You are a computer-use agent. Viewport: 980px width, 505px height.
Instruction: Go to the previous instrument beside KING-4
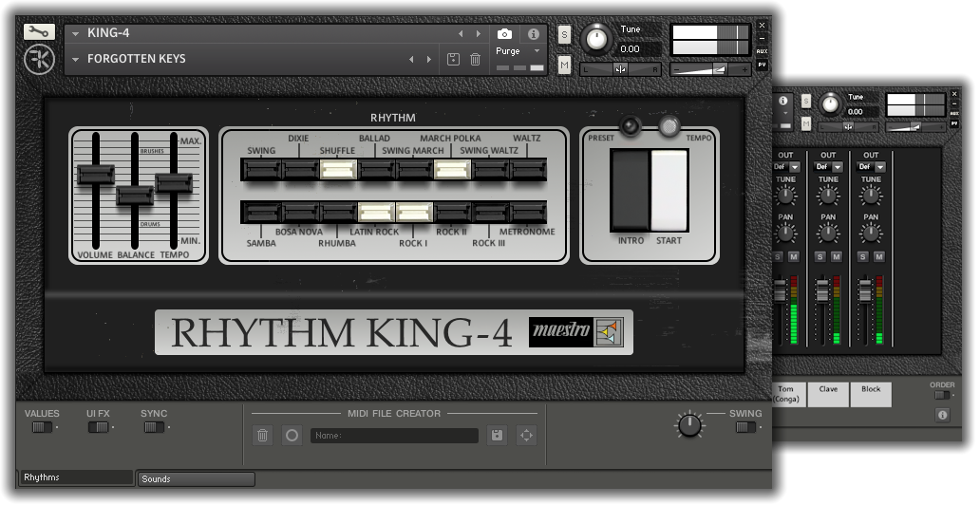(461, 34)
